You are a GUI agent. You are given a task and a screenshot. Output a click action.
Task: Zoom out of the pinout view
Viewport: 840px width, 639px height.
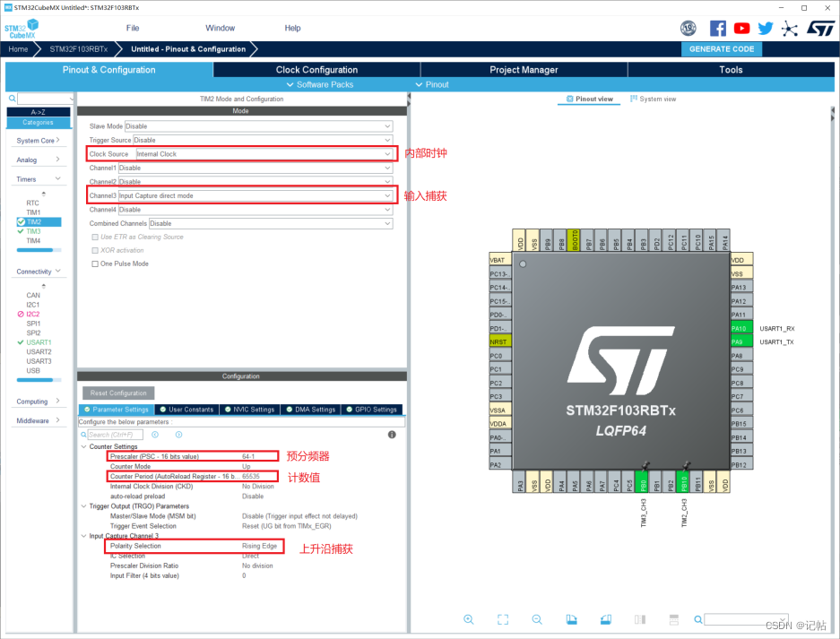[536, 619]
